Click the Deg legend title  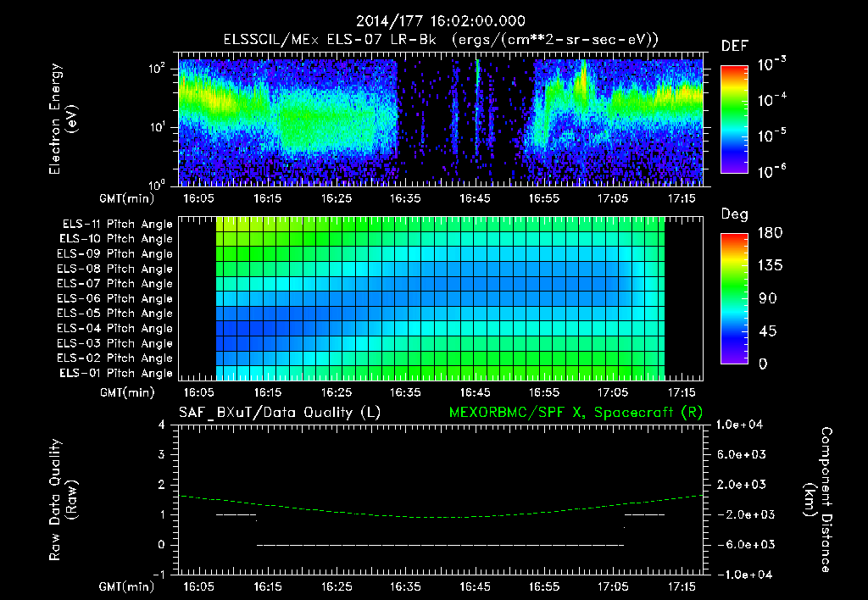pos(735,214)
